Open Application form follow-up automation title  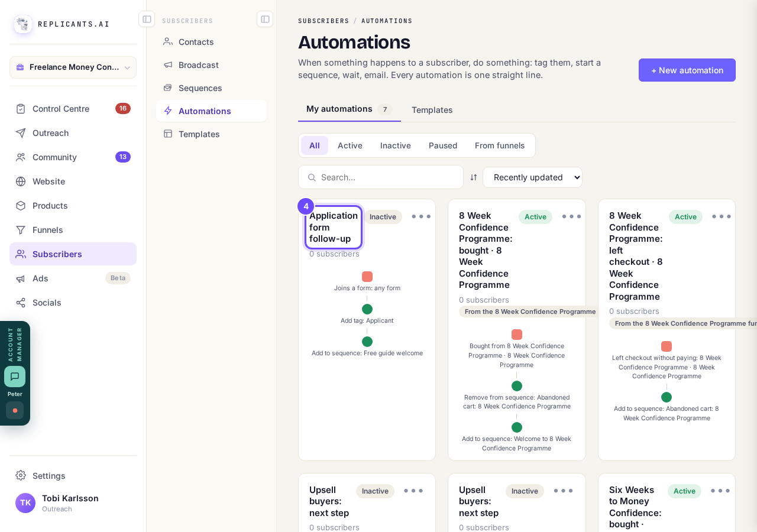pyautogui.click(x=334, y=227)
